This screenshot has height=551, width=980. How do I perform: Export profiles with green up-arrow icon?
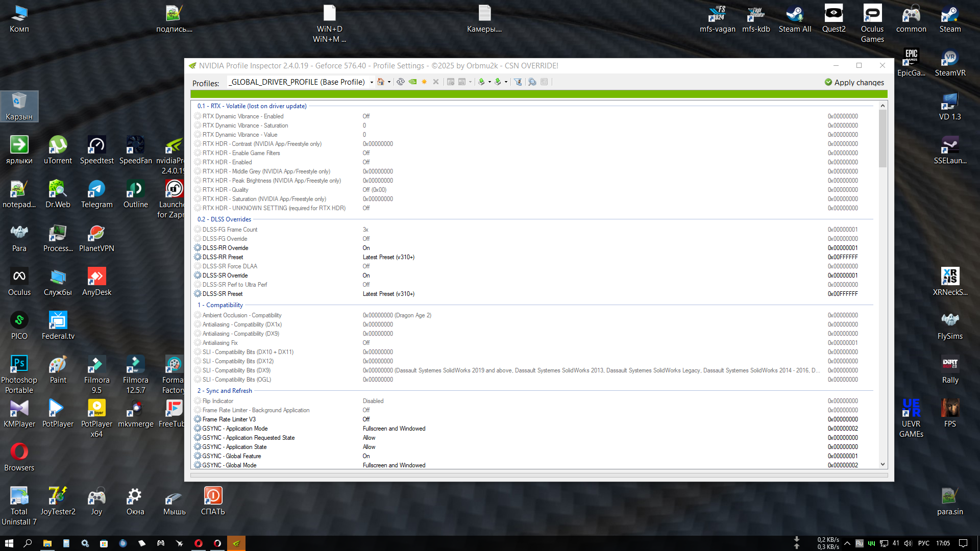tap(481, 82)
